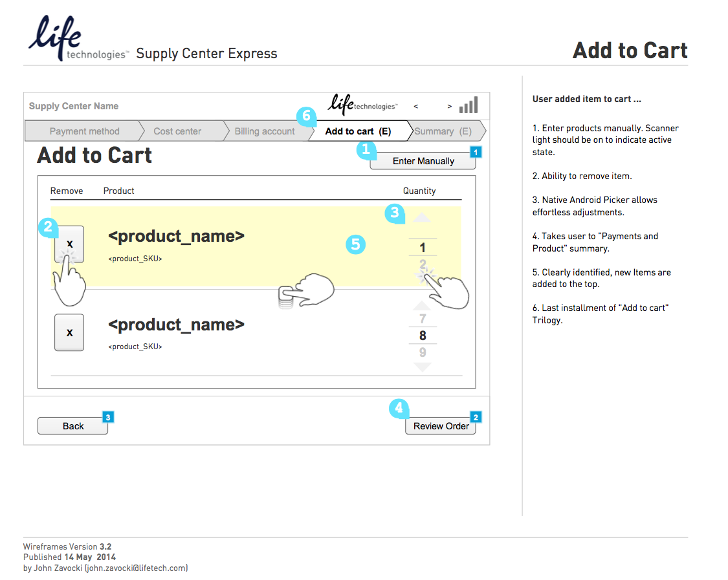
Task: Click the blue square badge on Back button
Action: (108, 417)
